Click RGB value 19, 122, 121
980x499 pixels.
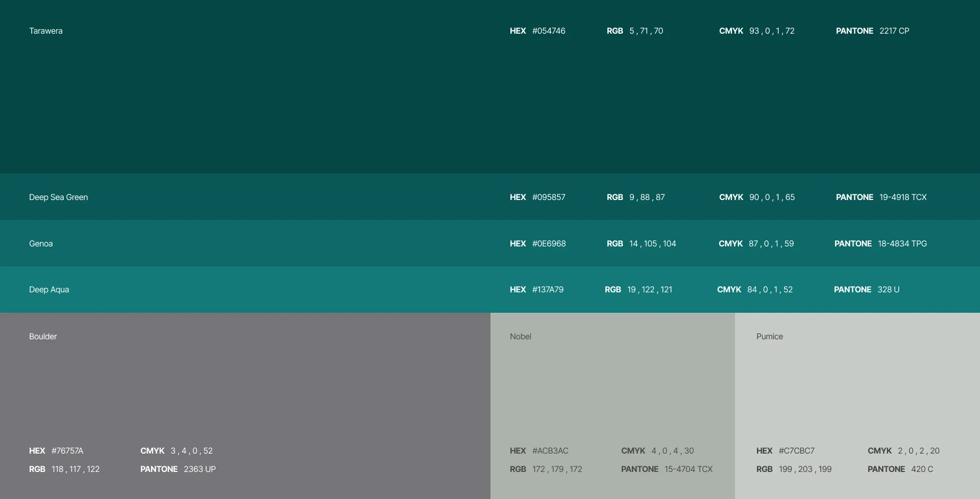[650, 289]
